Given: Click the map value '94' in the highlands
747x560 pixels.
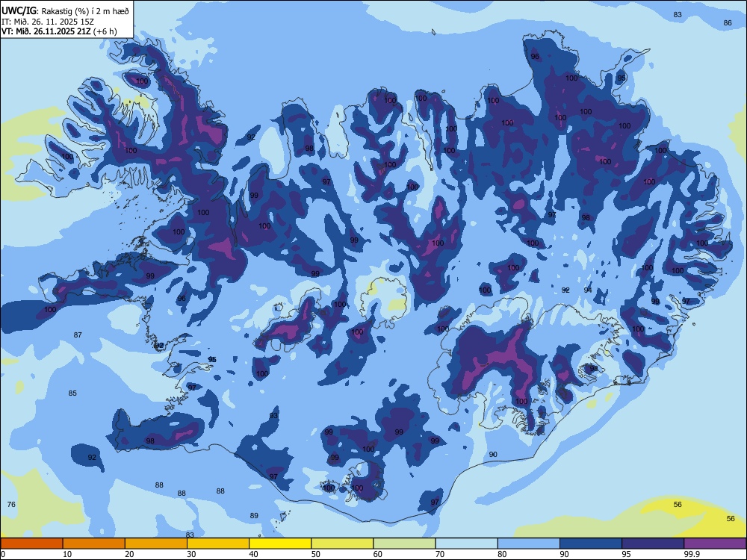Looking at the screenshot, I should pyautogui.click(x=588, y=290).
